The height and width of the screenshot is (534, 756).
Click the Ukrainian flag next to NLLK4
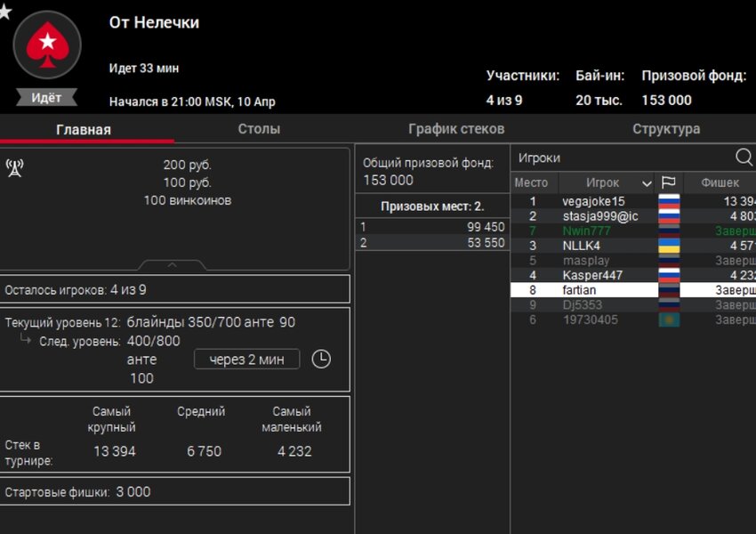[x=668, y=246]
